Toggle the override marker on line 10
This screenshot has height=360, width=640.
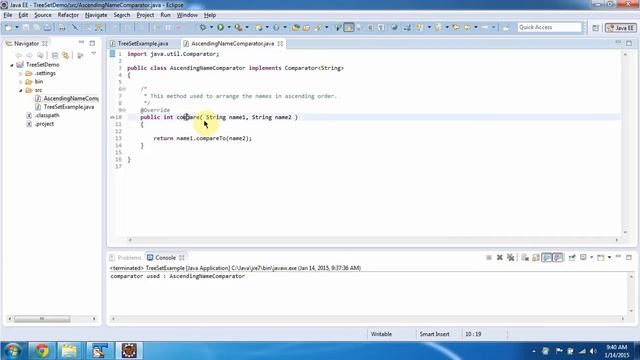113,117
